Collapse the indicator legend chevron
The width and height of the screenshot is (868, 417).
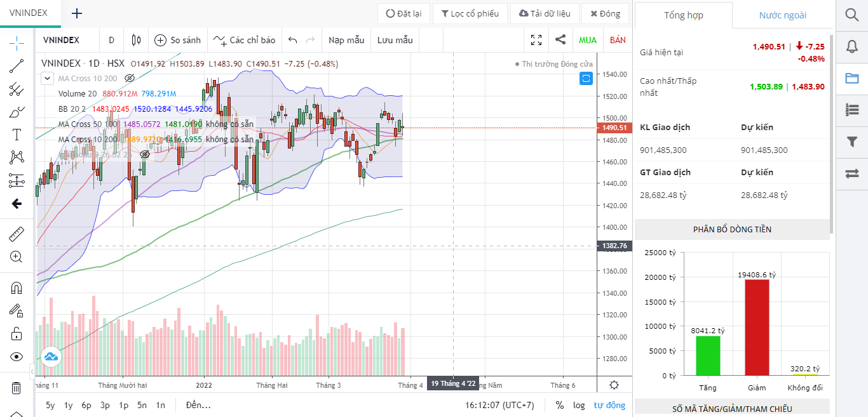tap(47, 78)
